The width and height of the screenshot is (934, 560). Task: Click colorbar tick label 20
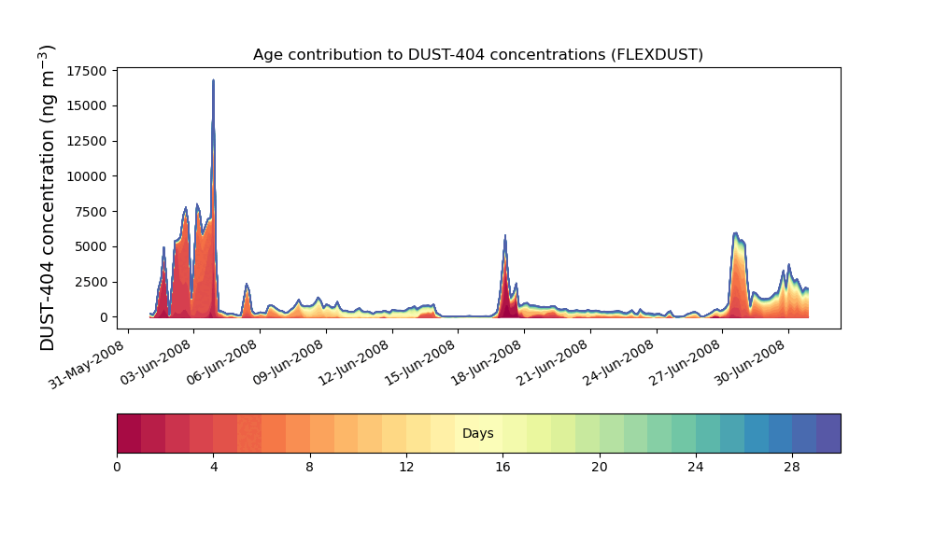coord(600,468)
